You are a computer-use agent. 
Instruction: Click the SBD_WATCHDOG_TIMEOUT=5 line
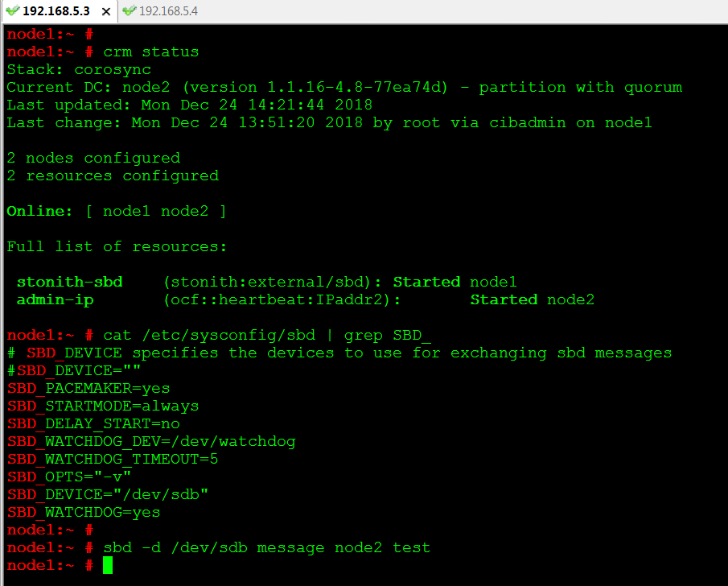click(x=113, y=459)
